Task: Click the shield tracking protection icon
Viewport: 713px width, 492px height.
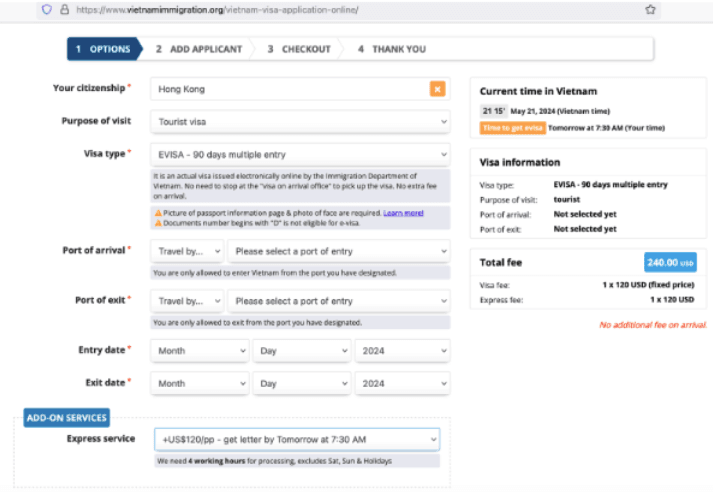Action: (x=46, y=9)
